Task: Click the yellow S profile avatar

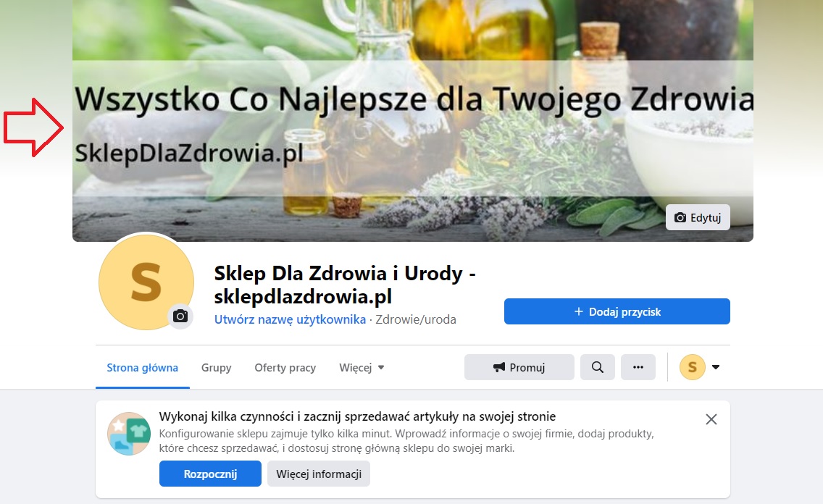Action: (146, 282)
